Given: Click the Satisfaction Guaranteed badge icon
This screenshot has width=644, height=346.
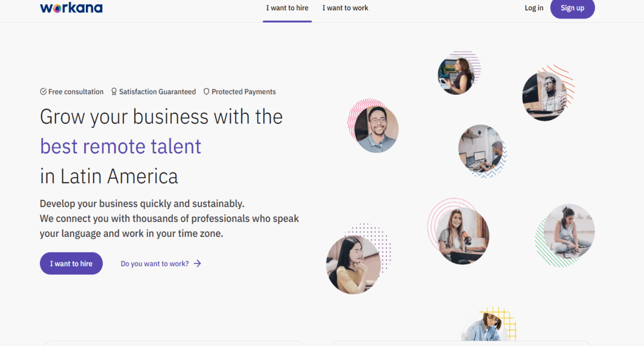Looking at the screenshot, I should click(x=113, y=91).
